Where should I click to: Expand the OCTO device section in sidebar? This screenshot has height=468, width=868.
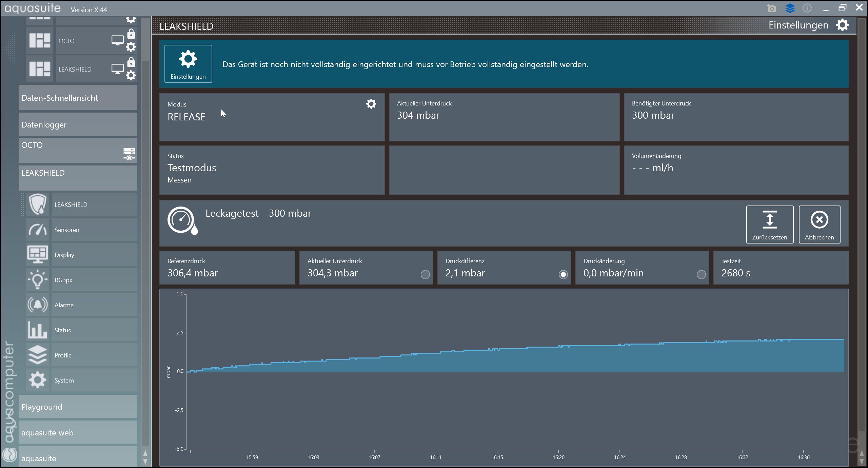click(78, 150)
